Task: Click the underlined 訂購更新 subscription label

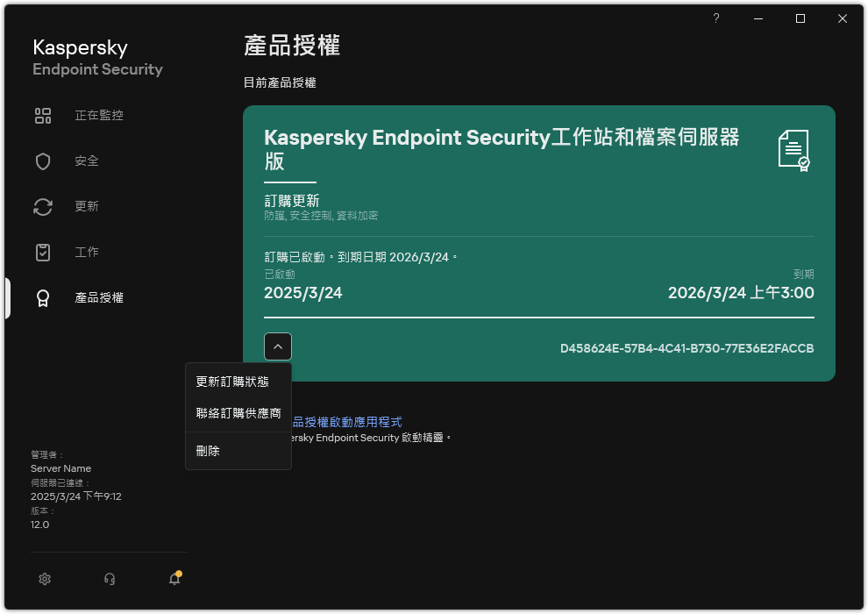Action: [291, 200]
